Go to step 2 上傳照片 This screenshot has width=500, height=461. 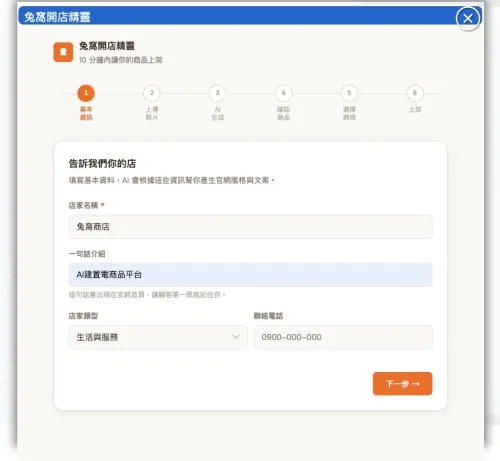click(152, 93)
